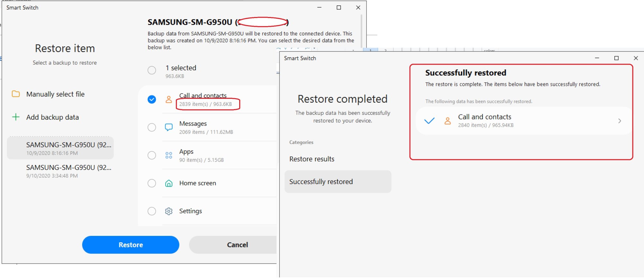
Task: Click the Messages speech bubble icon
Action: pyautogui.click(x=169, y=127)
